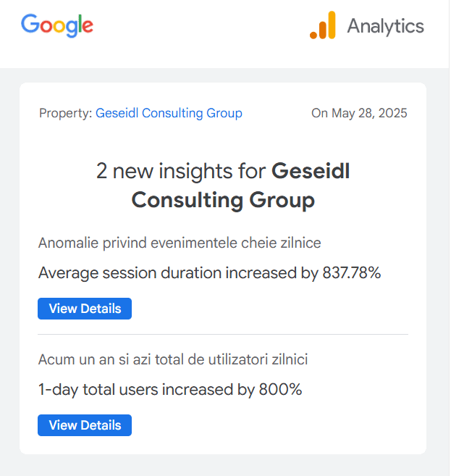Click bold 'Consulting Group' in the headline
The height and width of the screenshot is (476, 451).
click(223, 200)
